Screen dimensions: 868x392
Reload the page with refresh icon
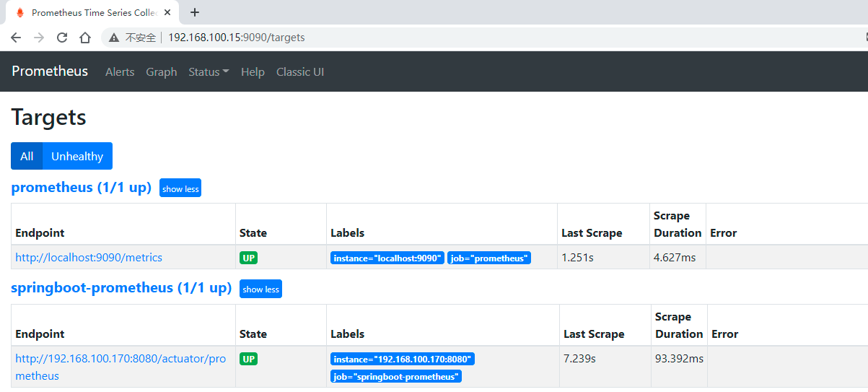(x=62, y=38)
